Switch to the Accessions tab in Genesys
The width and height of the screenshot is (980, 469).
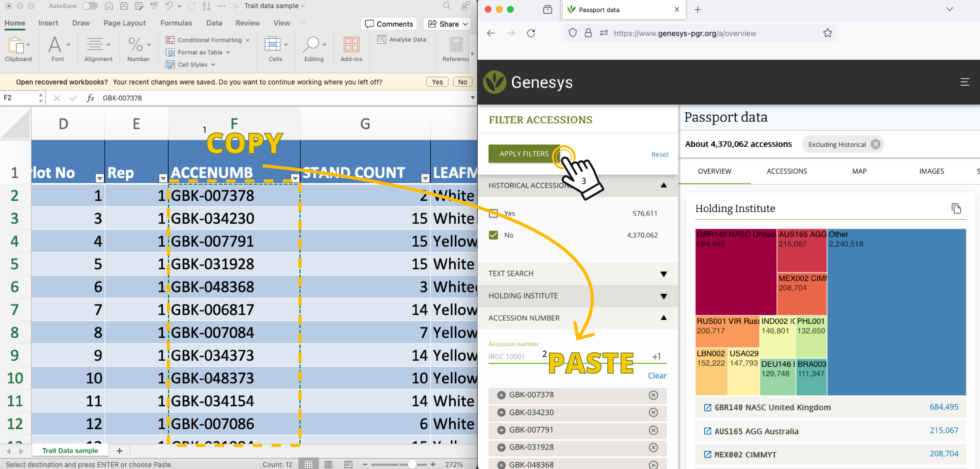787,171
